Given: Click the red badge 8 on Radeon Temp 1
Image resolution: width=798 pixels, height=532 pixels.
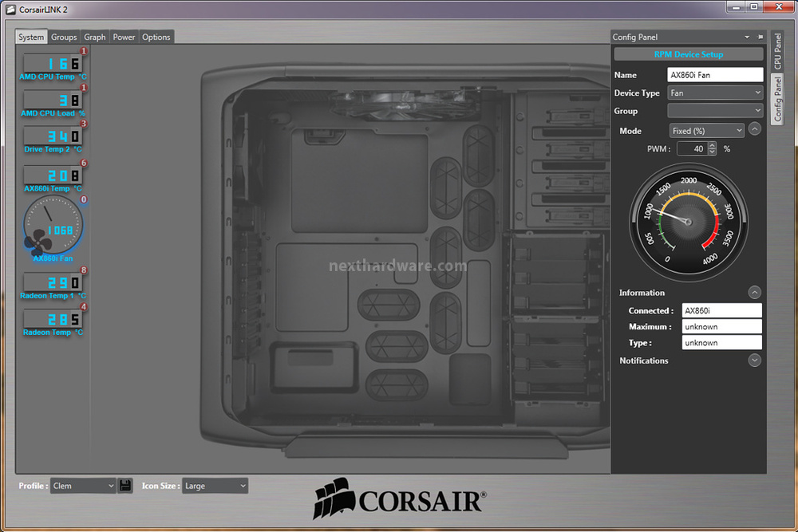Looking at the screenshot, I should (x=84, y=270).
